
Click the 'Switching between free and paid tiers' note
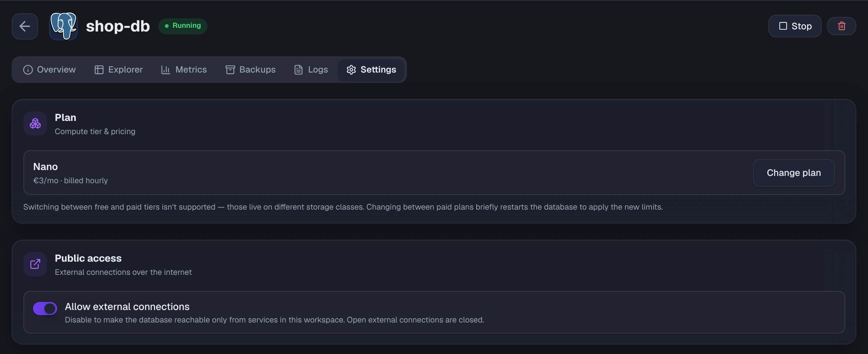point(343,207)
